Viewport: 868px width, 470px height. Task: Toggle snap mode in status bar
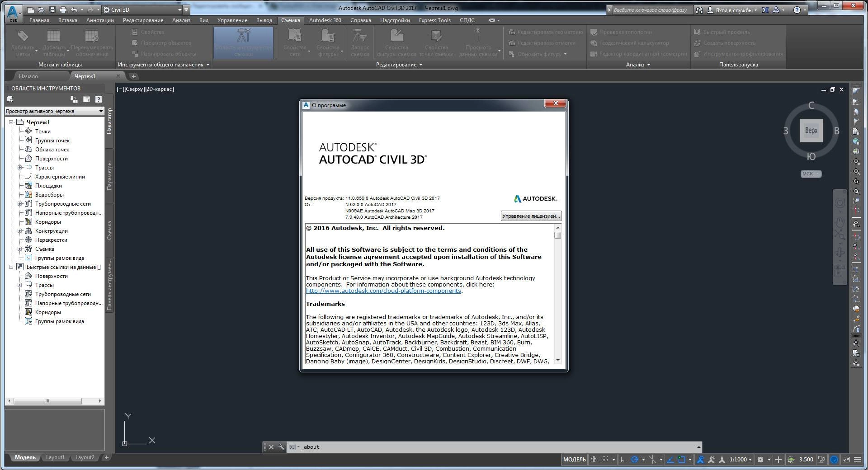point(604,460)
